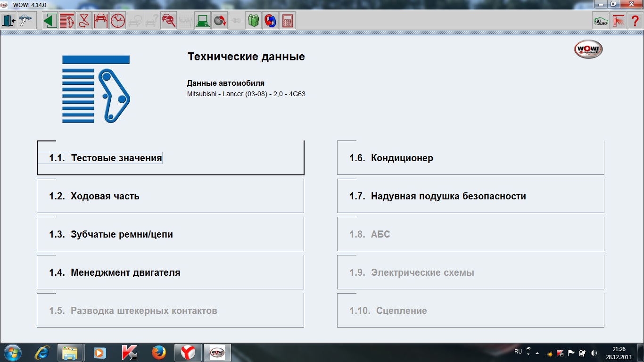Click the red question mark help icon
Viewport: 644px width, 362px height.
(x=635, y=21)
